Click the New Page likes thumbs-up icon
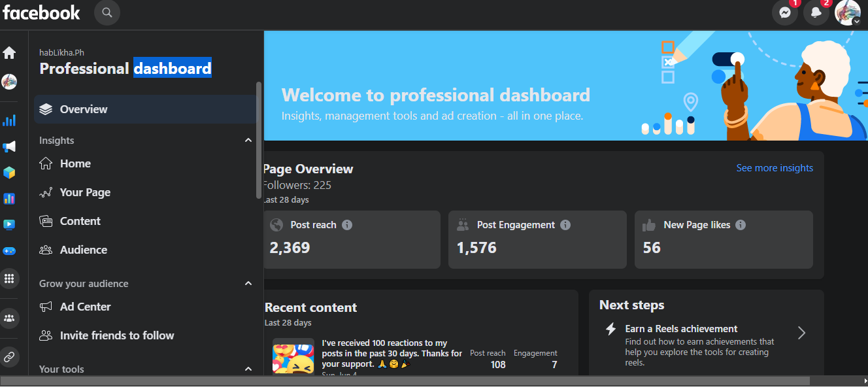Viewport: 868px width, 391px height. (649, 225)
